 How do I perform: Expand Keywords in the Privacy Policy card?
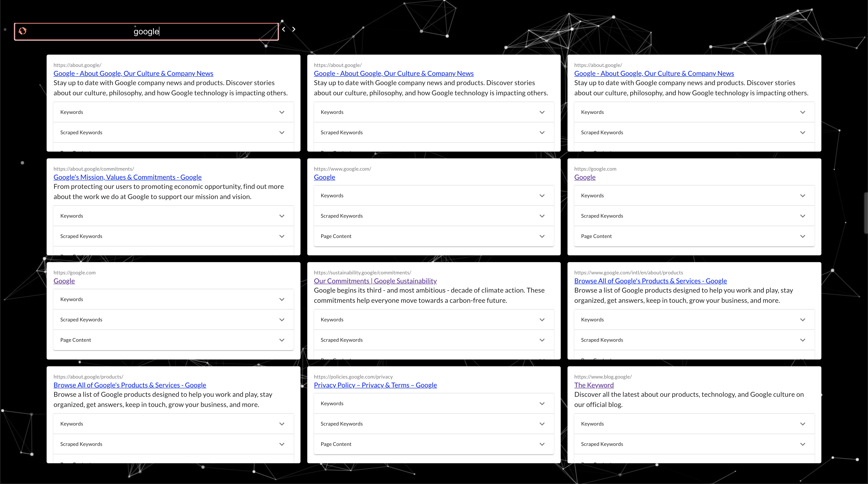pyautogui.click(x=434, y=403)
